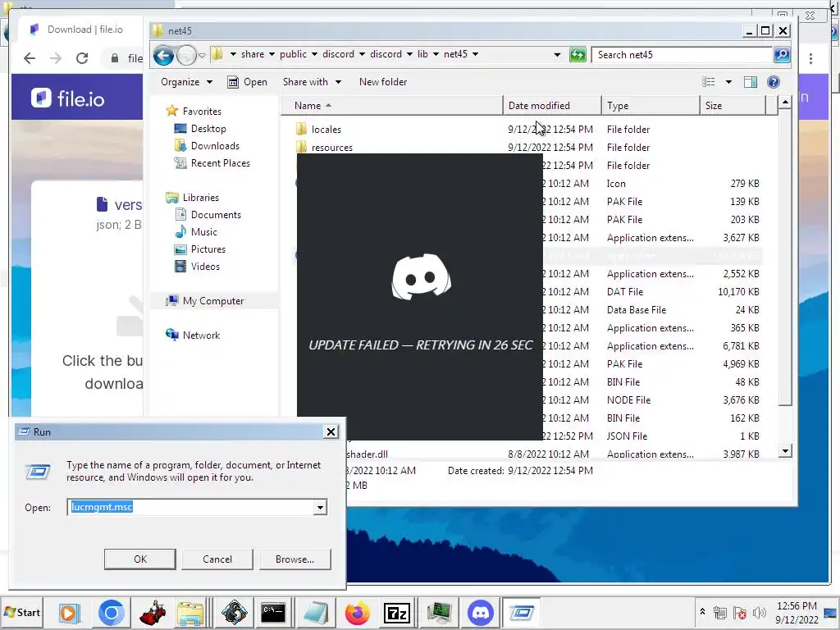Switch to Discord from the taskbar
Image resolution: width=840 pixels, height=630 pixels.
coord(481,612)
